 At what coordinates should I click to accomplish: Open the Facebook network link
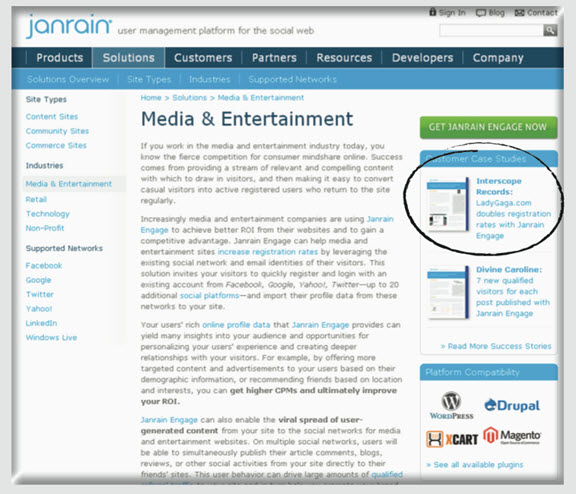coord(44,266)
